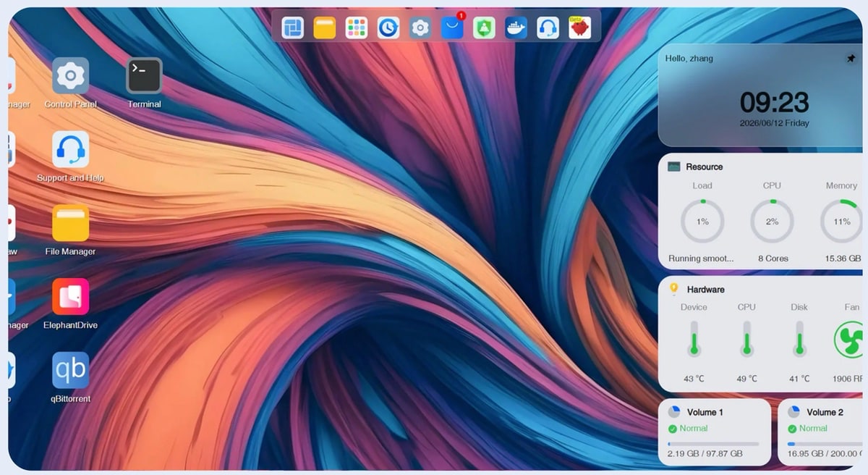Click the Disk label in Hardware

click(x=799, y=307)
